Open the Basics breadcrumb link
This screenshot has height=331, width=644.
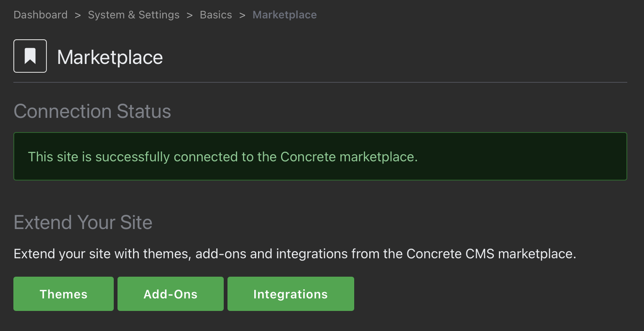(216, 15)
